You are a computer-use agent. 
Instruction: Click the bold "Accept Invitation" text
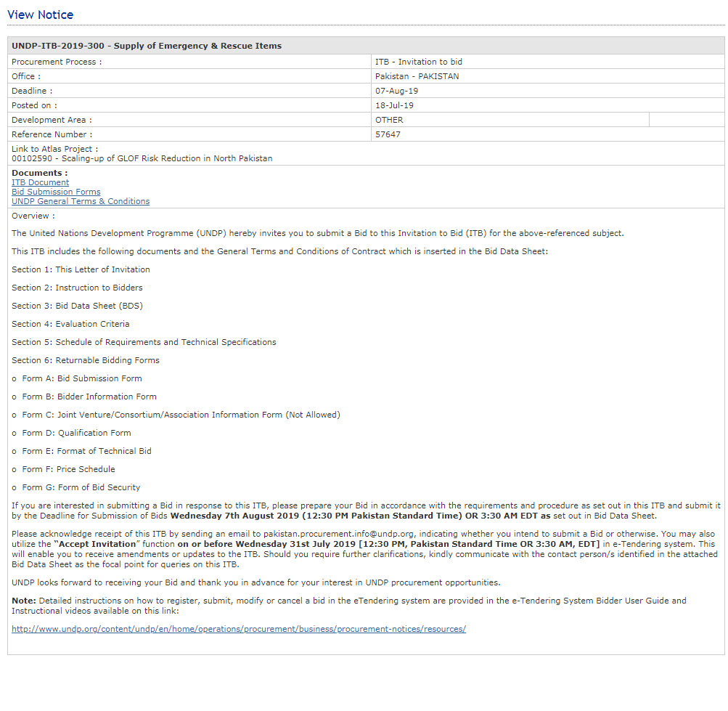(x=95, y=544)
